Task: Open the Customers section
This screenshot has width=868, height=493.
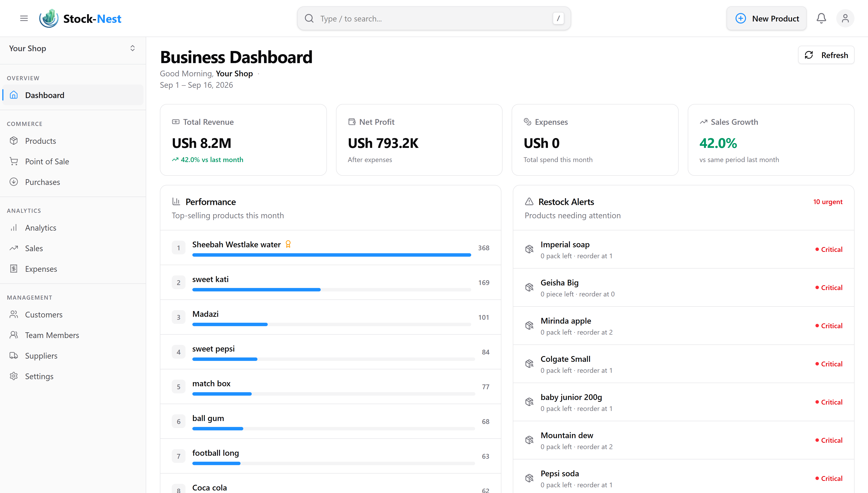Action: click(x=73, y=314)
